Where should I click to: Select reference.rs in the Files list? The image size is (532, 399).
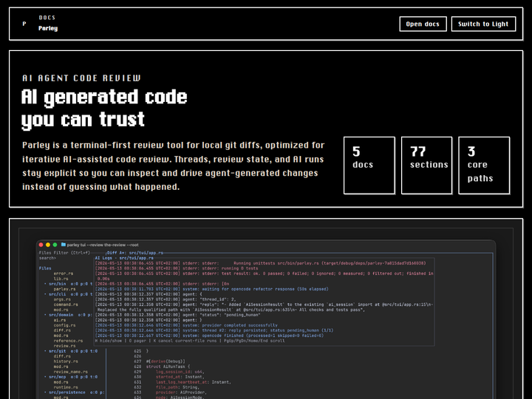68,341
